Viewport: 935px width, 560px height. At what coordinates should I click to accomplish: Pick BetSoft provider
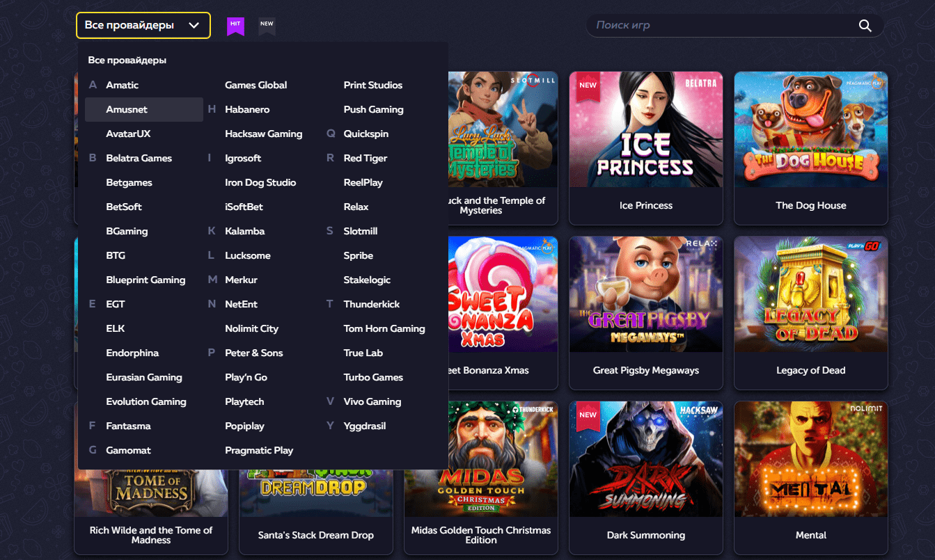tap(124, 207)
